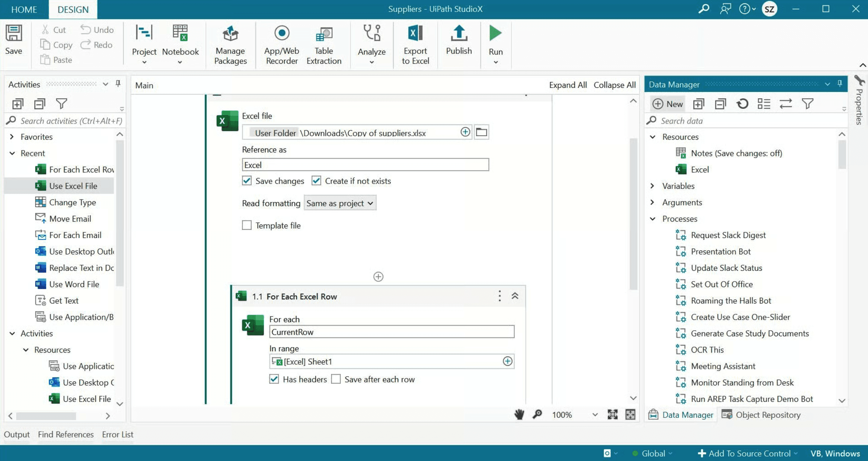Toggle the Create if not exists checkbox
The width and height of the screenshot is (868, 461).
pyautogui.click(x=316, y=181)
